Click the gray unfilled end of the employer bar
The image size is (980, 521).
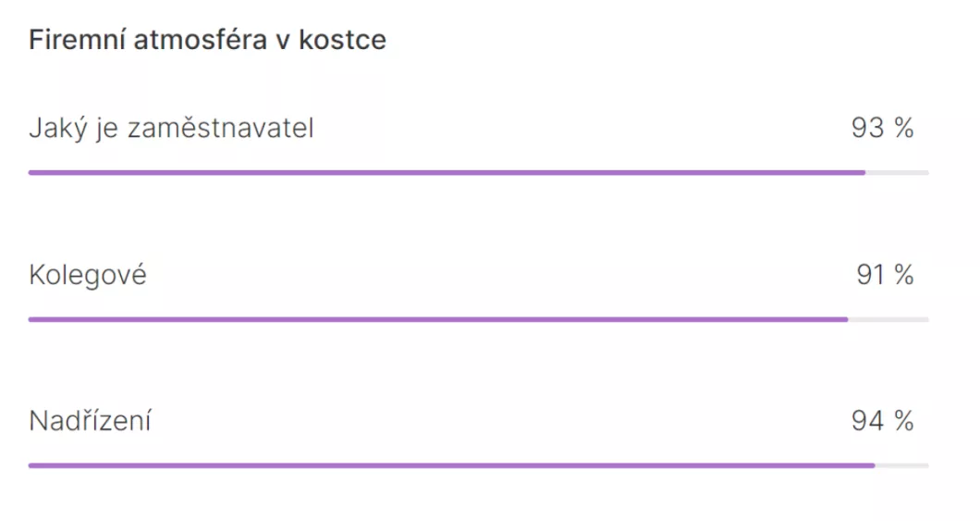(x=898, y=173)
